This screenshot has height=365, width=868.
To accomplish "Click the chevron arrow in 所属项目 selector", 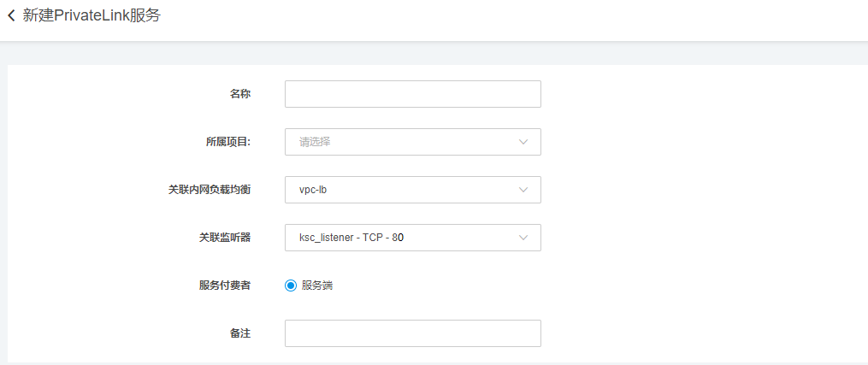I will pos(523,142).
